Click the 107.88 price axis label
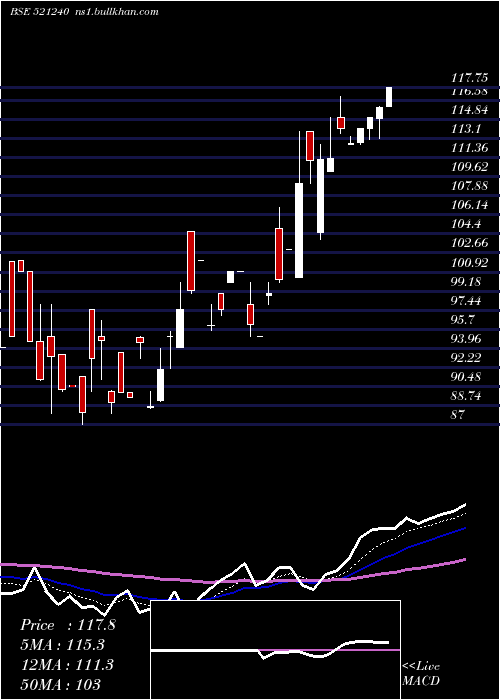Screen dimensions: 500x700 tap(469, 186)
